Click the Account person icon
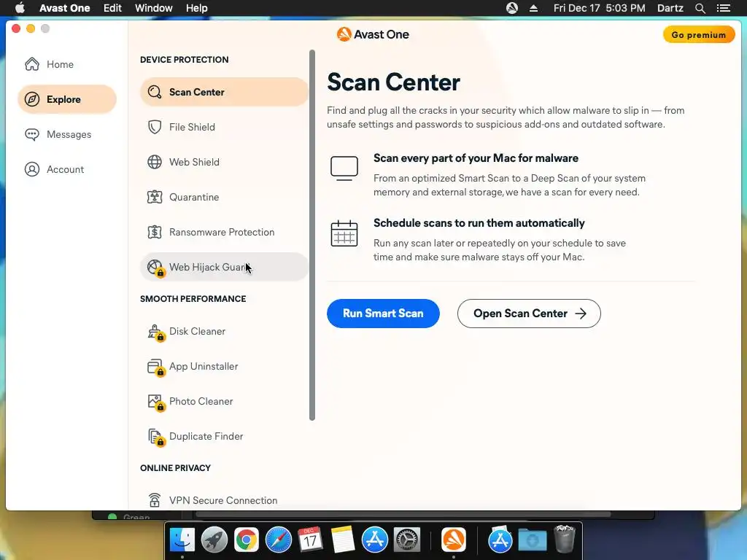The image size is (747, 560). pyautogui.click(x=32, y=169)
